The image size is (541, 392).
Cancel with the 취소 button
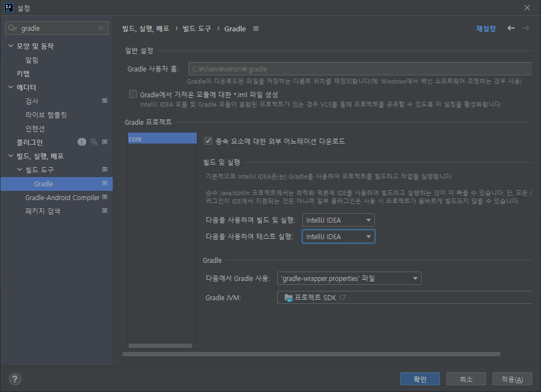click(x=466, y=379)
